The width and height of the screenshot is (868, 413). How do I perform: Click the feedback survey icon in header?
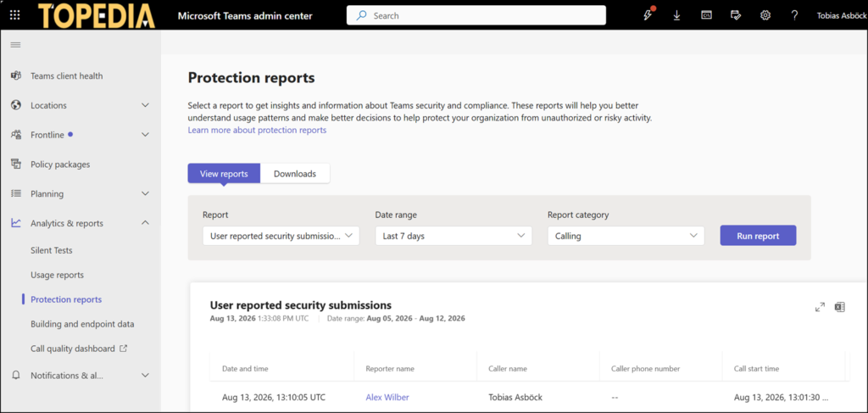(x=736, y=15)
